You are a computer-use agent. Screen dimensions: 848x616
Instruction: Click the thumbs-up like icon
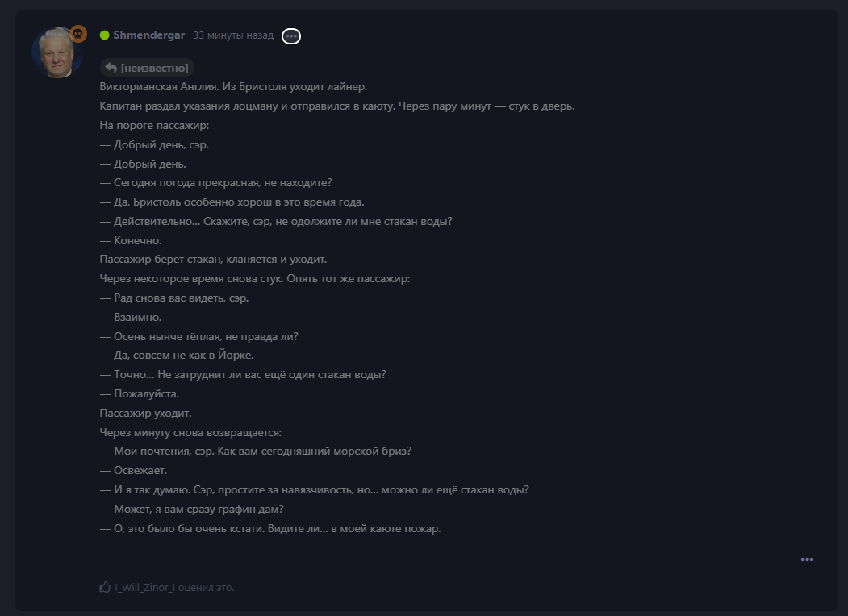click(x=105, y=587)
